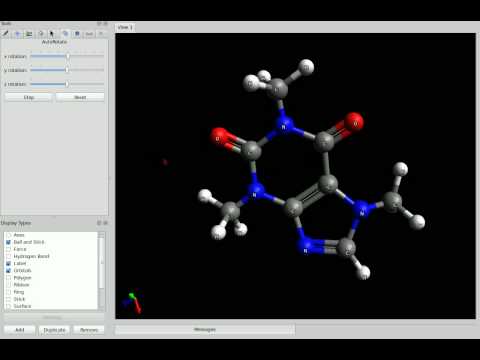Click the red oxygen atom on the right

click(x=354, y=122)
